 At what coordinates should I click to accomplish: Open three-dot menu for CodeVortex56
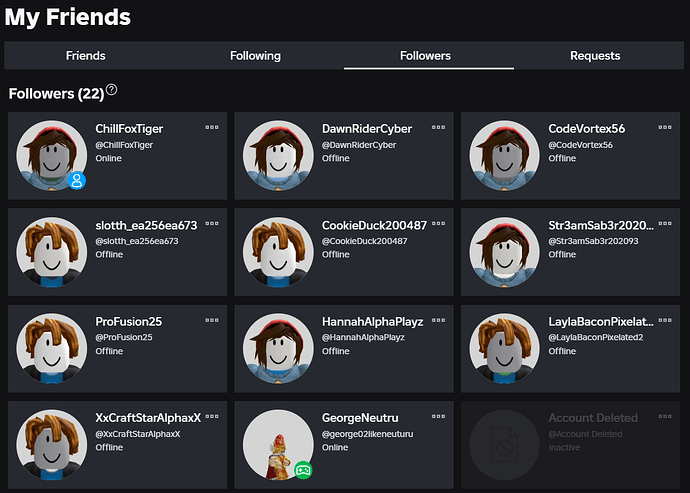coord(665,127)
